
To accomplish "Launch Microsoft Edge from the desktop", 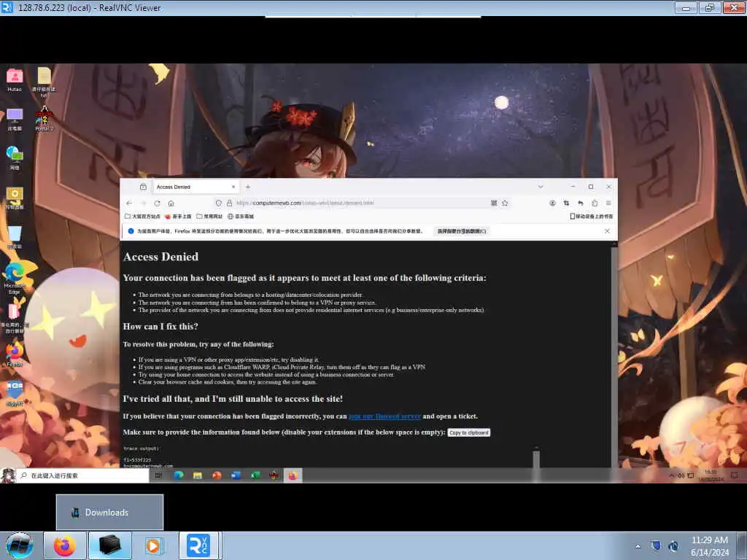I will pyautogui.click(x=15, y=278).
